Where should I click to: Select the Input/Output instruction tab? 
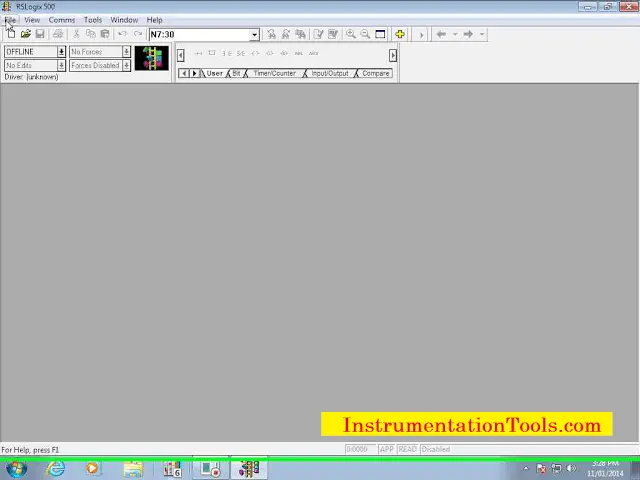click(330, 73)
